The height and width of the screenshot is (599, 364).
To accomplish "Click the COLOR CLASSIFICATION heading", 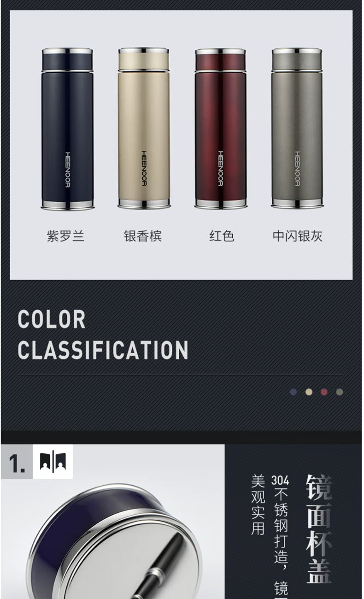I will (103, 335).
